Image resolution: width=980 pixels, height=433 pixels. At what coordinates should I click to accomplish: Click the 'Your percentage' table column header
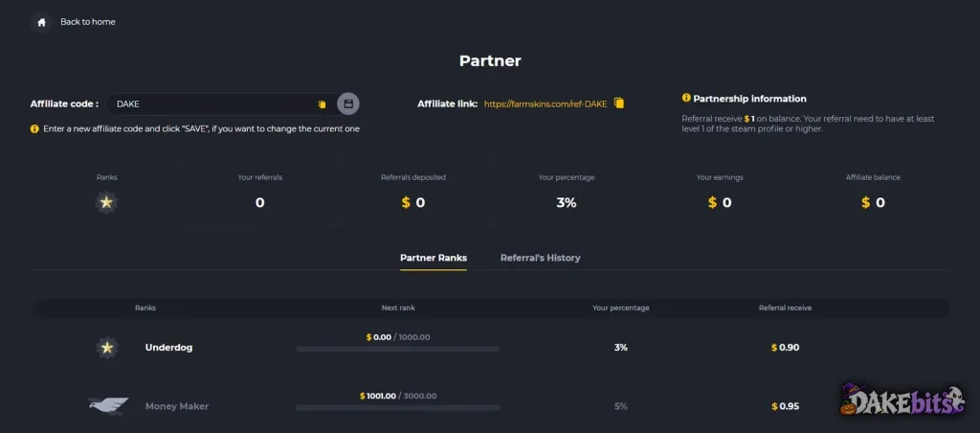click(x=620, y=308)
